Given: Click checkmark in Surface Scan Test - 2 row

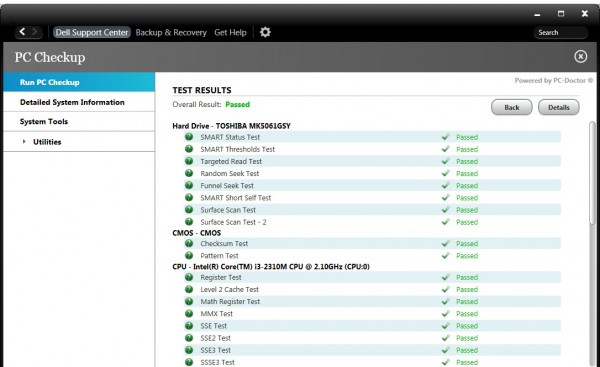Looking at the screenshot, I should (445, 222).
